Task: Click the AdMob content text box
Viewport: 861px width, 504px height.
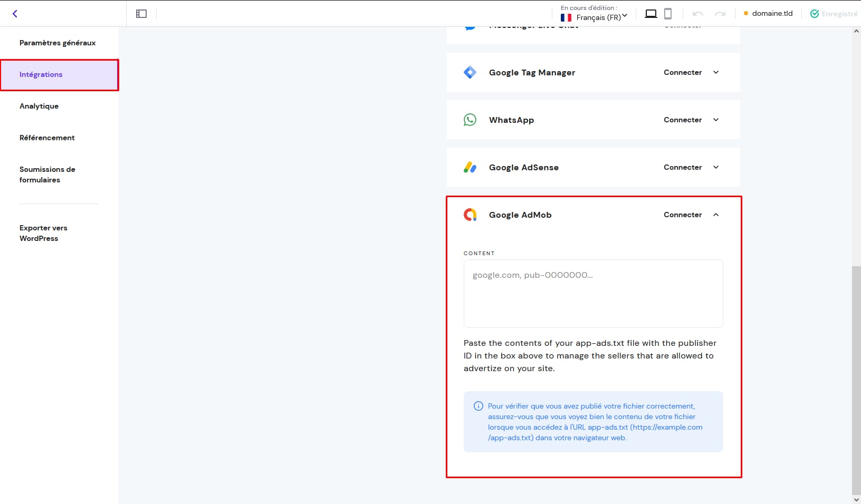Action: click(x=593, y=293)
